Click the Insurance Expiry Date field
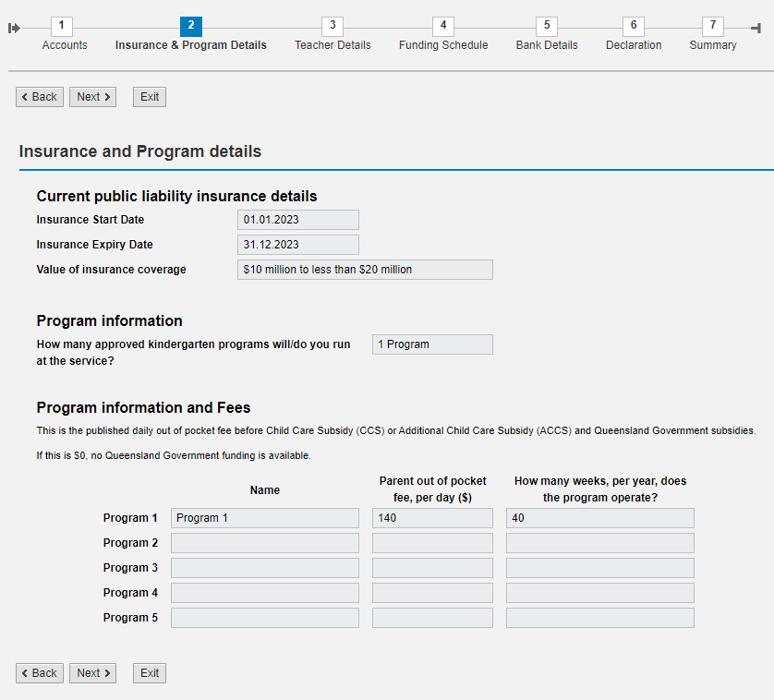Viewport: 774px width, 700px height. (297, 245)
